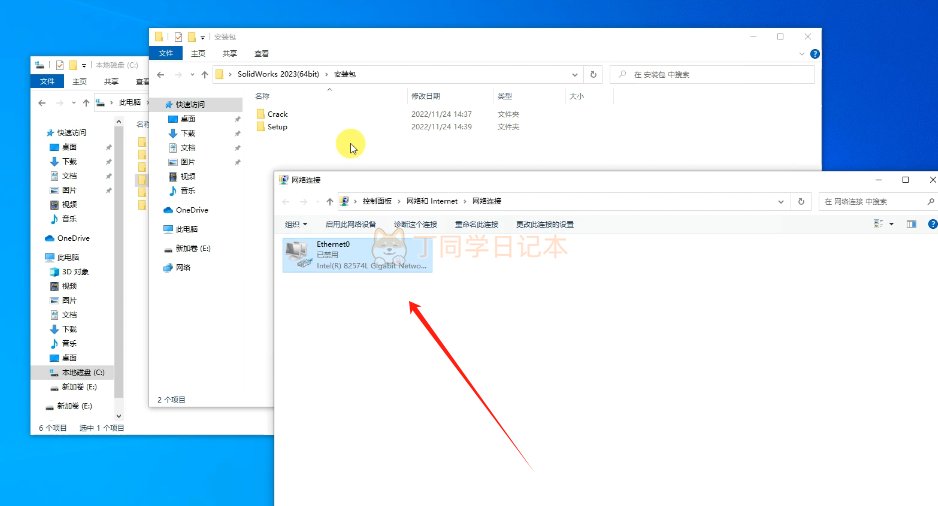Click 重命名此连接 toolbar button
938x506 pixels.
476,224
